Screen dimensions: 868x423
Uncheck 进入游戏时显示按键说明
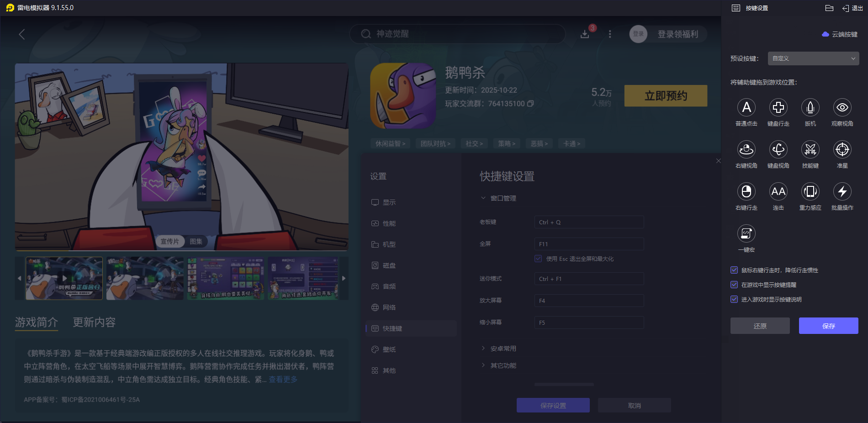(734, 299)
